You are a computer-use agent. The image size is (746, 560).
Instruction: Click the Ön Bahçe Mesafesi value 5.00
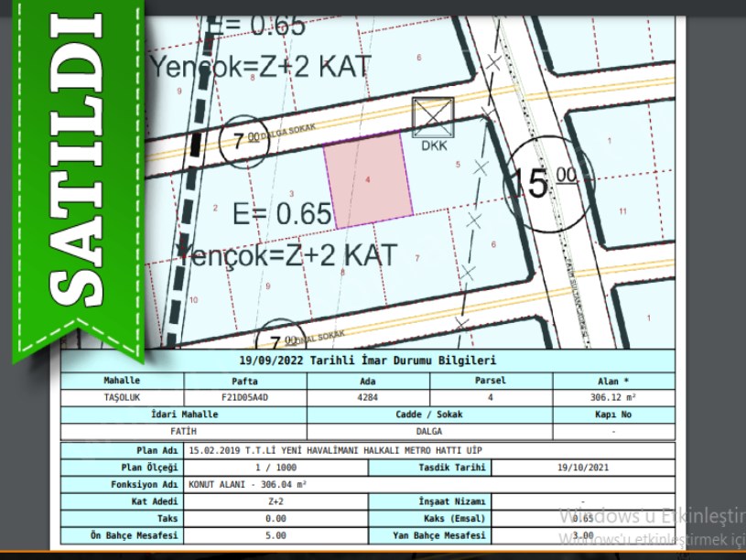[276, 535]
